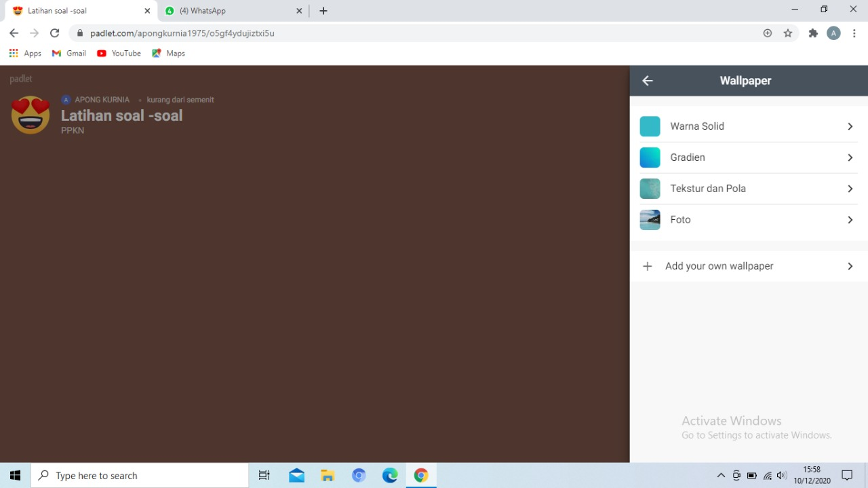Open the Mail app in taskbar
The image size is (868, 488).
[x=296, y=476]
